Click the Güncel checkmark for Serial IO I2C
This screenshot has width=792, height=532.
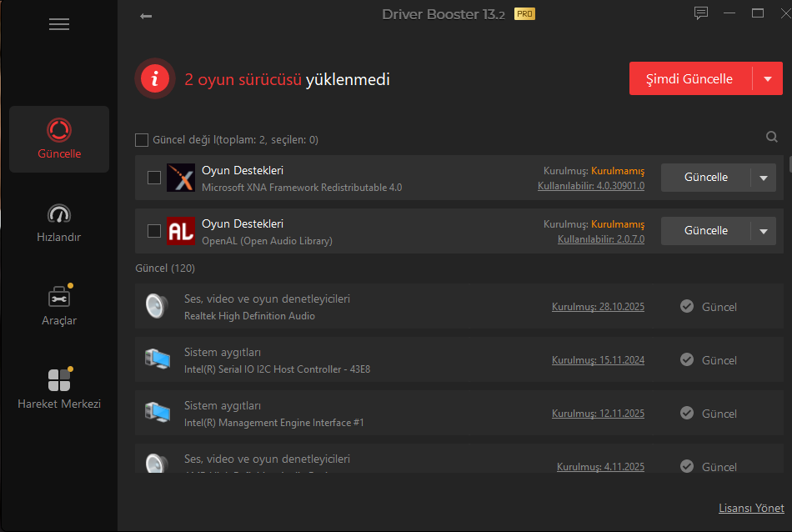pyautogui.click(x=687, y=359)
